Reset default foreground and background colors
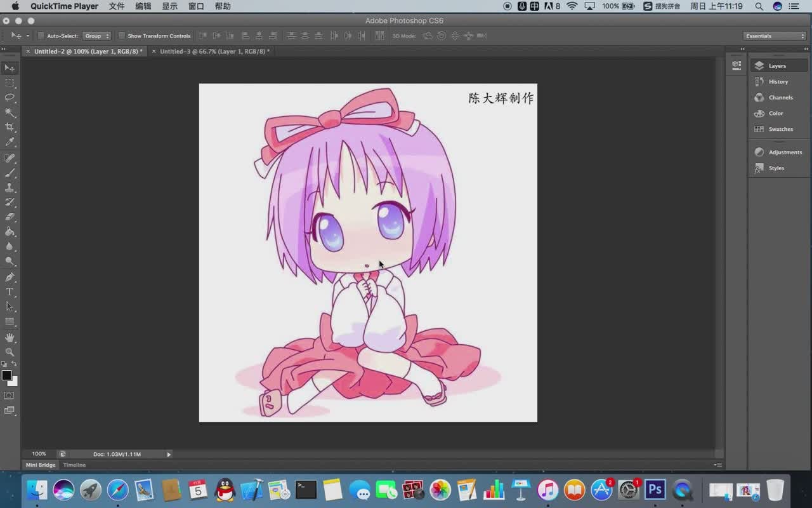 click(4, 364)
